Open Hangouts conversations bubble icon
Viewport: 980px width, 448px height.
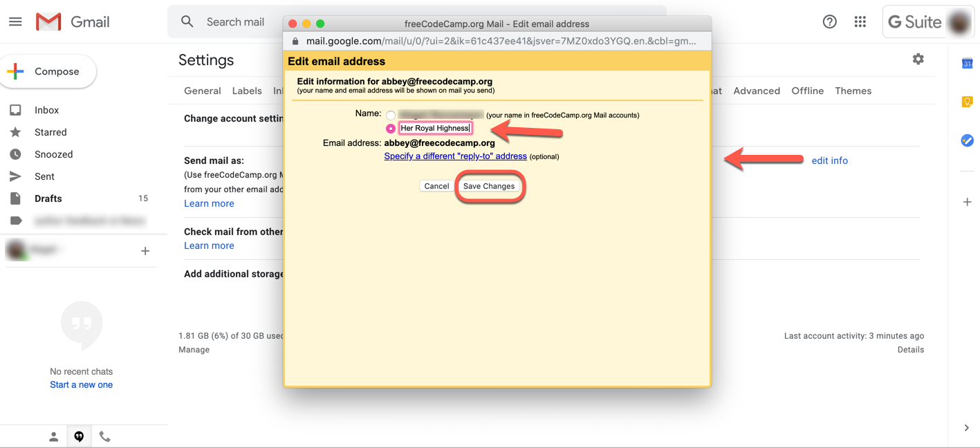pos(80,437)
